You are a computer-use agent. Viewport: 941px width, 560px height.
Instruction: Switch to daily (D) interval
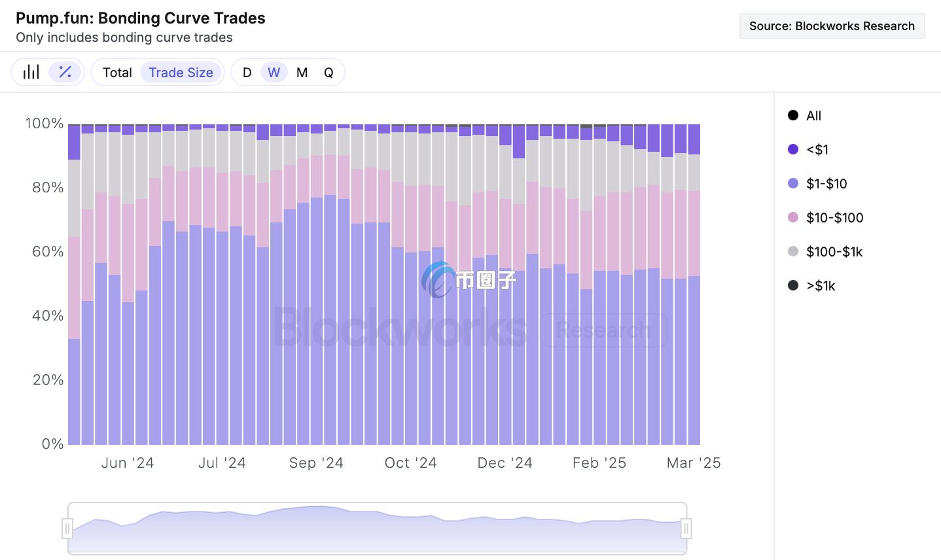point(247,73)
